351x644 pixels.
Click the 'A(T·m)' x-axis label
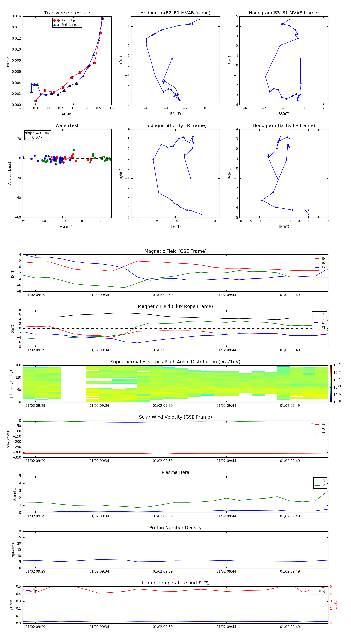[x=67, y=114]
